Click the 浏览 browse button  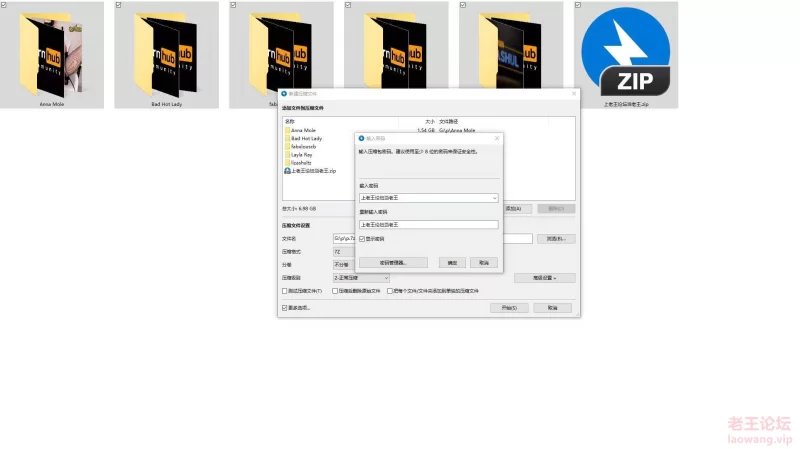[x=556, y=239]
